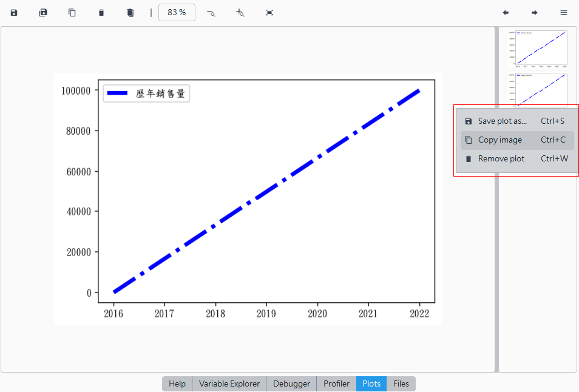579x392 pixels.
Task: Select the first plot thumbnail
Action: [538, 49]
